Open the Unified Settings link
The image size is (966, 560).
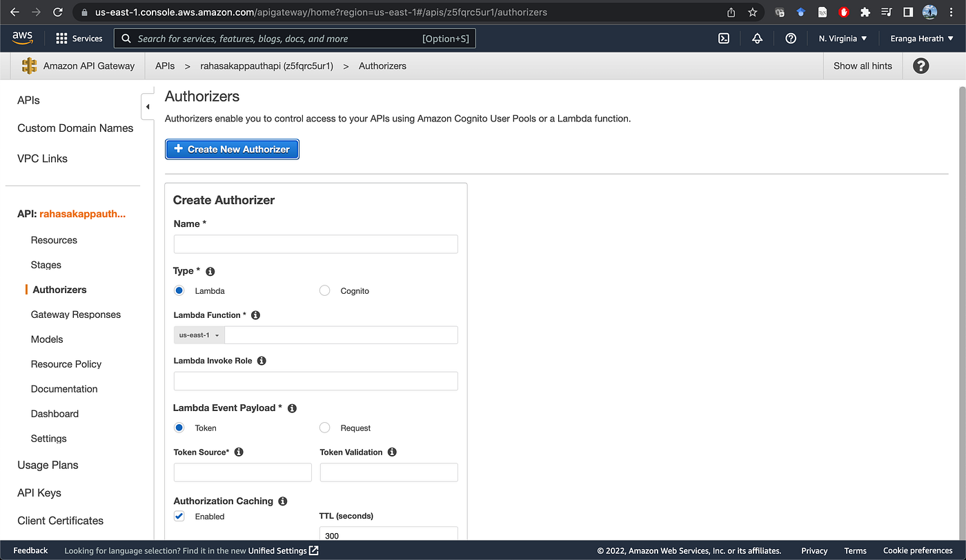click(x=283, y=550)
